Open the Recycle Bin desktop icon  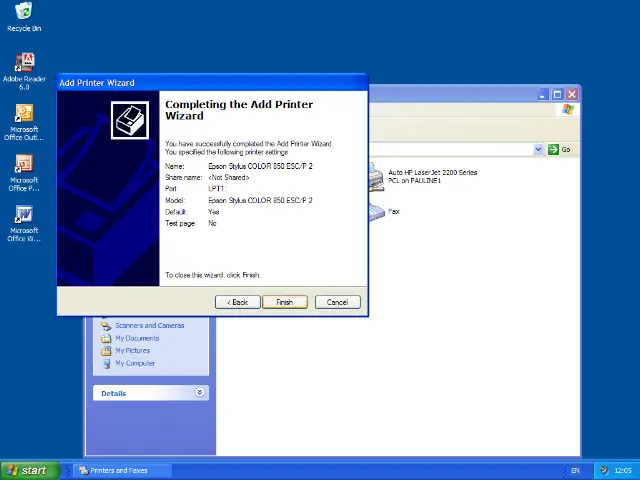(24, 17)
